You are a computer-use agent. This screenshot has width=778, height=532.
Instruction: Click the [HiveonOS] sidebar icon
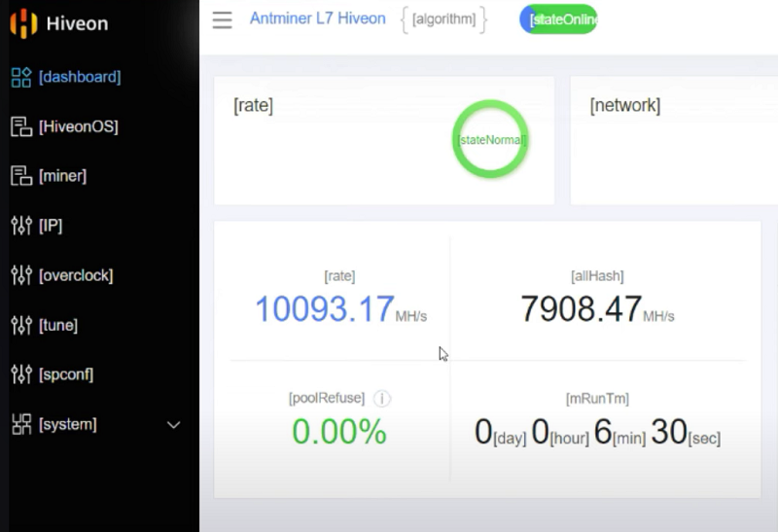pyautogui.click(x=21, y=126)
